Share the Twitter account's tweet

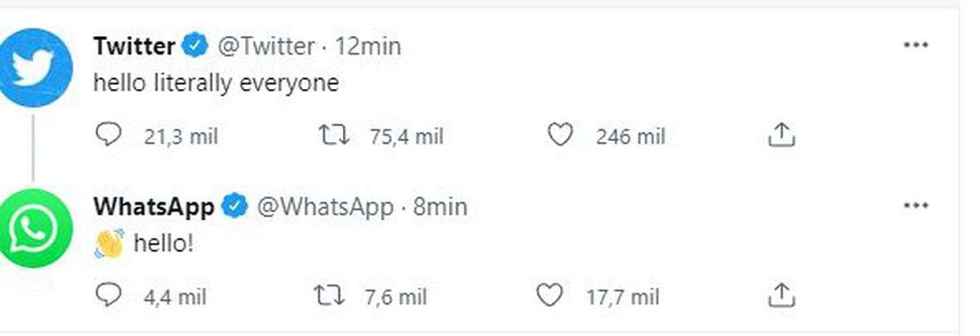pyautogui.click(x=782, y=136)
